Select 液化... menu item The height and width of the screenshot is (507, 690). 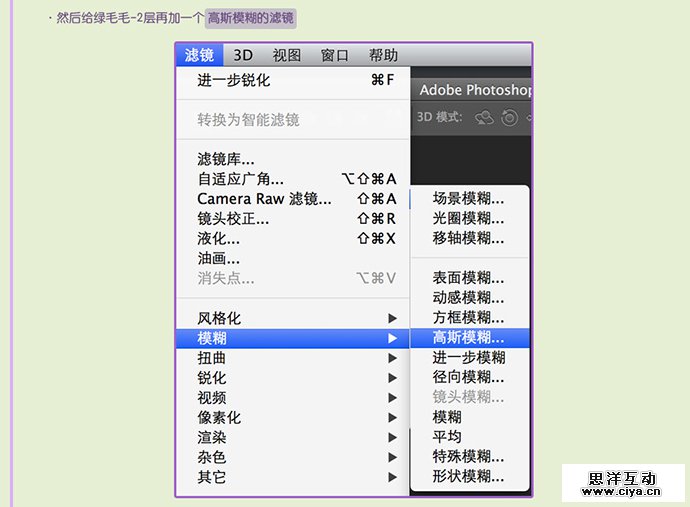tap(218, 239)
